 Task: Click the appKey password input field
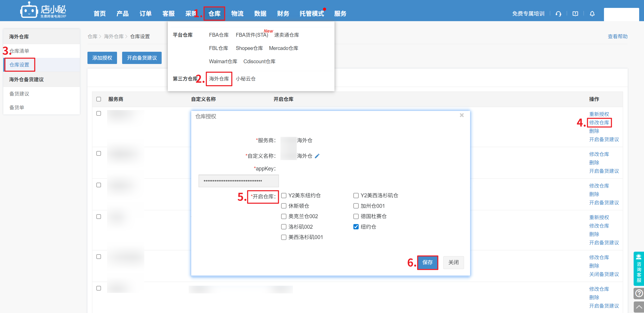point(238,181)
